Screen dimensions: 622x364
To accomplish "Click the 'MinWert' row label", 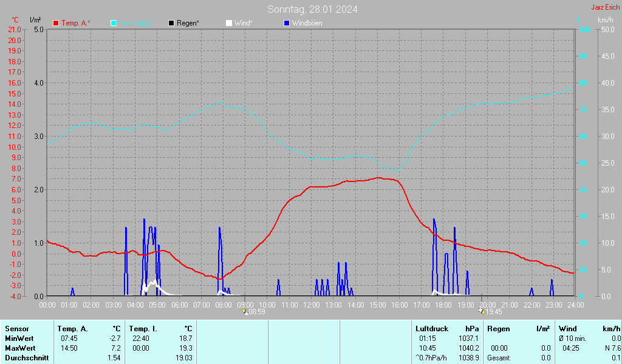I will tap(19, 339).
